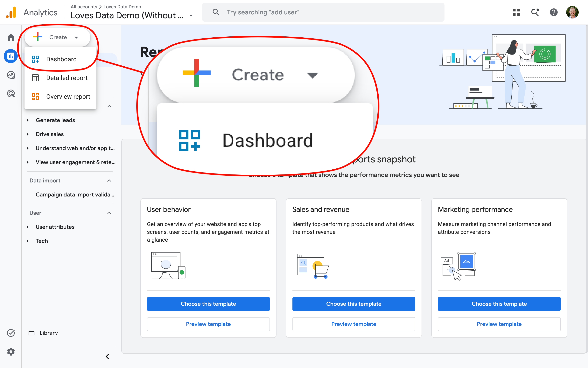Collapse the Data import section
The width and height of the screenshot is (588, 368).
point(109,181)
